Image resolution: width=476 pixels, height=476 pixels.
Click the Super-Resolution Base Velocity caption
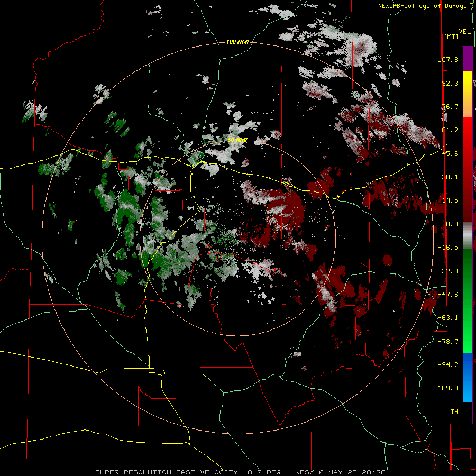(x=241, y=472)
